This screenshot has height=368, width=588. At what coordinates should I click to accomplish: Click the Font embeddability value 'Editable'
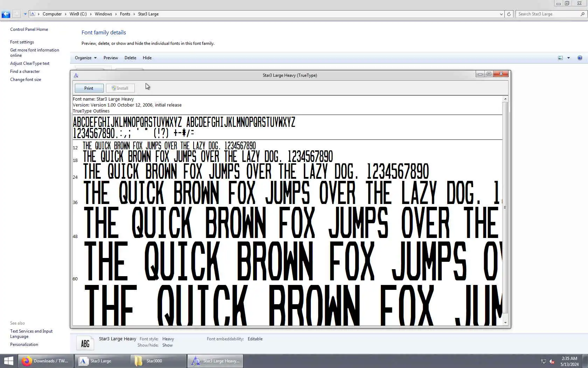(255, 339)
